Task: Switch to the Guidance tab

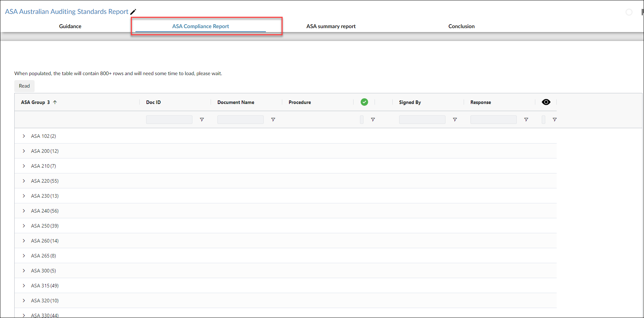Action: 70,26
